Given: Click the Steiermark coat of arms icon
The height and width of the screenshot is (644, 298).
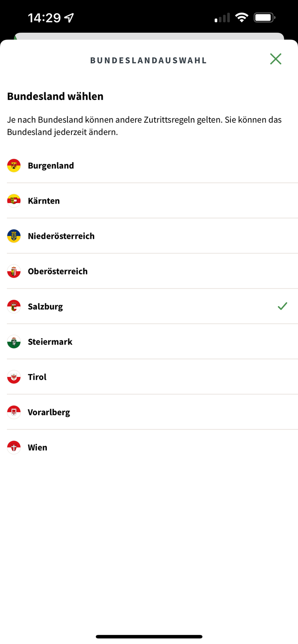Looking at the screenshot, I should [x=13, y=341].
